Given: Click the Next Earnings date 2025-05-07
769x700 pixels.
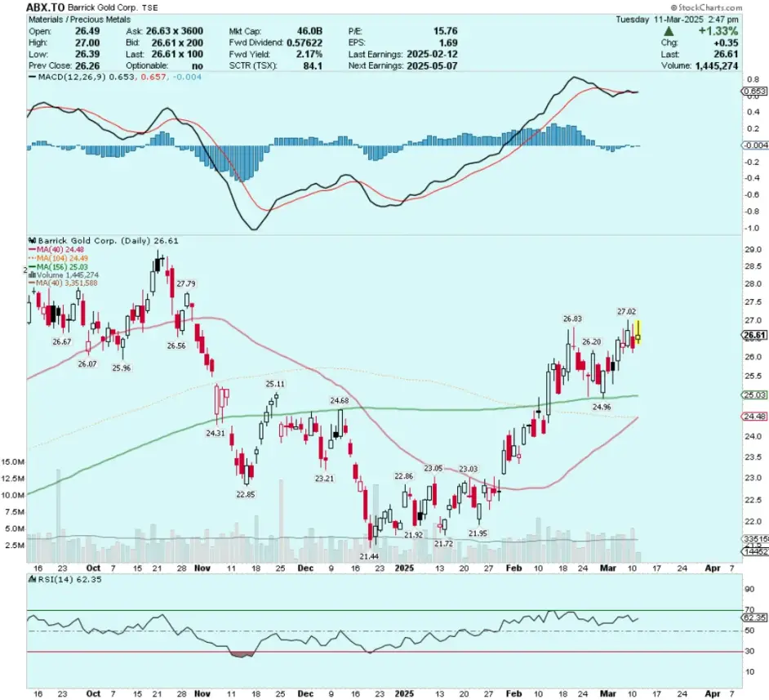Looking at the screenshot, I should click(x=432, y=65).
